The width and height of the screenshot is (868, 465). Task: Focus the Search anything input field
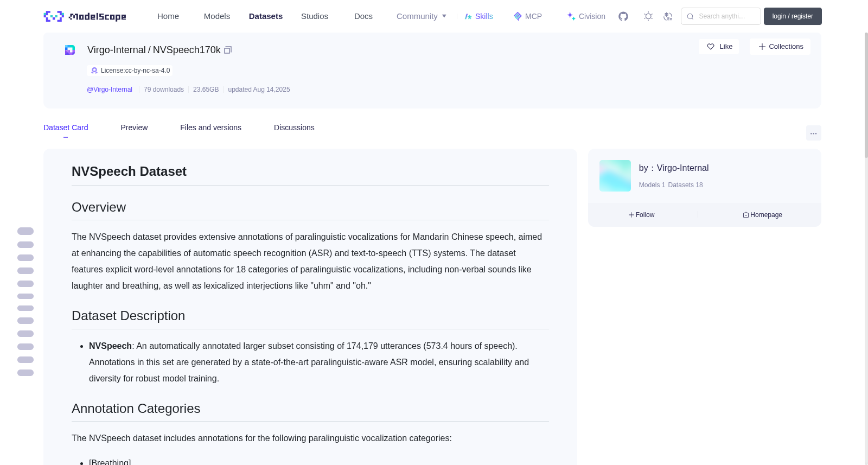(x=721, y=16)
